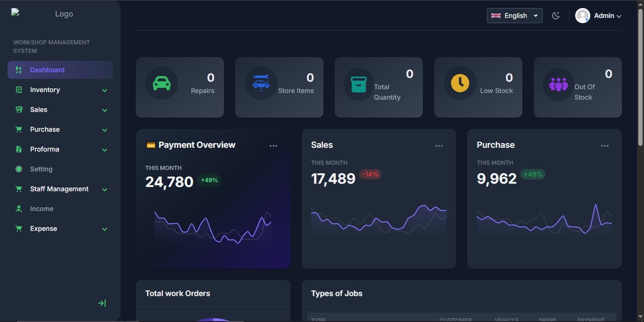
Task: Click the Store Items car-lift icon
Action: pos(261,84)
